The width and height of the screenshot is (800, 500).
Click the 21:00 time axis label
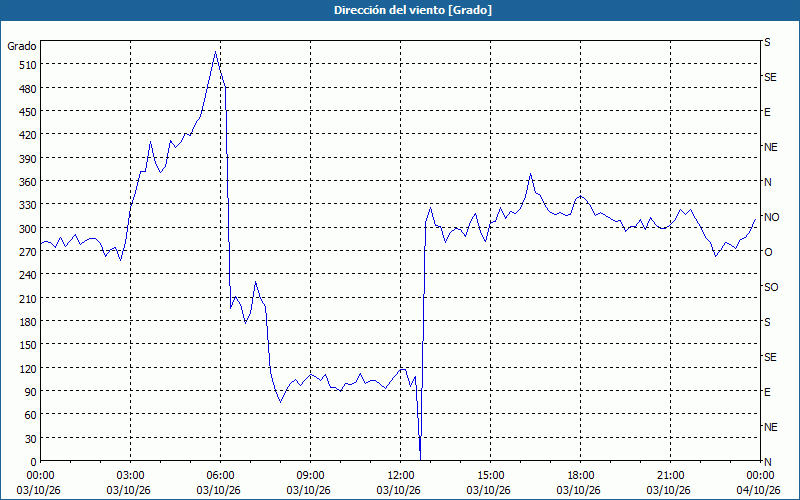pos(670,476)
